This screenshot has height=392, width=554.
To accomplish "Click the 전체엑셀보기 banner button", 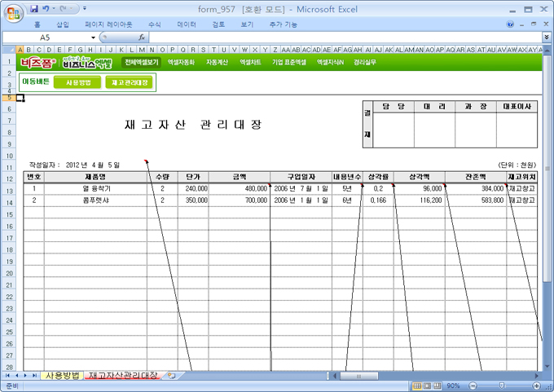I will click(x=141, y=62).
